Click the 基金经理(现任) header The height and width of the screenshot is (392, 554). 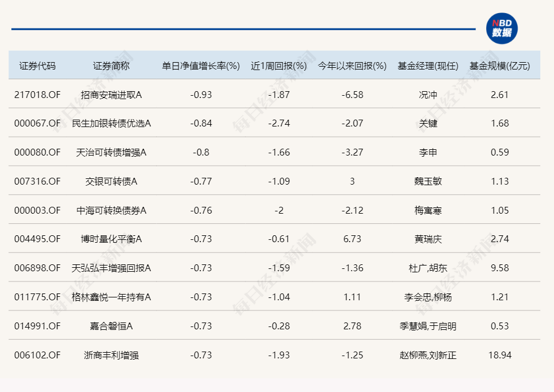pos(428,66)
